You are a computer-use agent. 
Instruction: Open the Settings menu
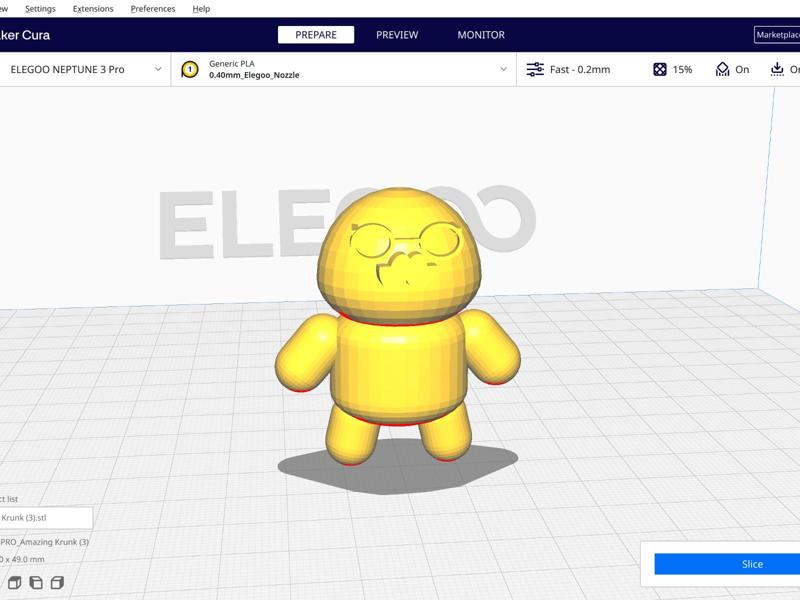coord(40,9)
